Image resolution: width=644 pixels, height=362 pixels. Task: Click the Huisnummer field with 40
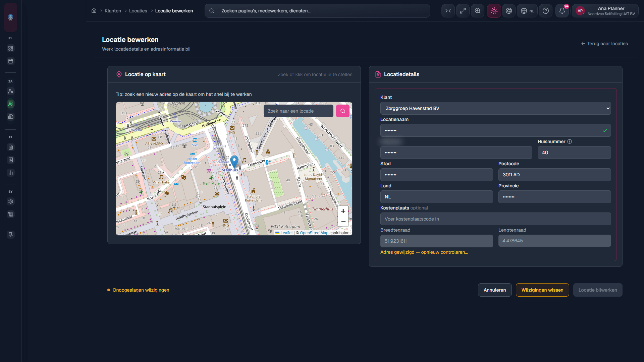coord(574,153)
